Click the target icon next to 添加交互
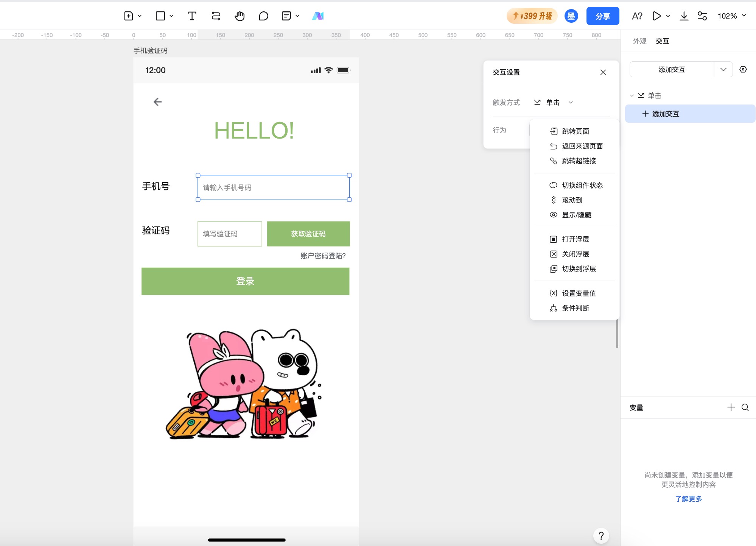The height and width of the screenshot is (546, 756). click(x=743, y=69)
